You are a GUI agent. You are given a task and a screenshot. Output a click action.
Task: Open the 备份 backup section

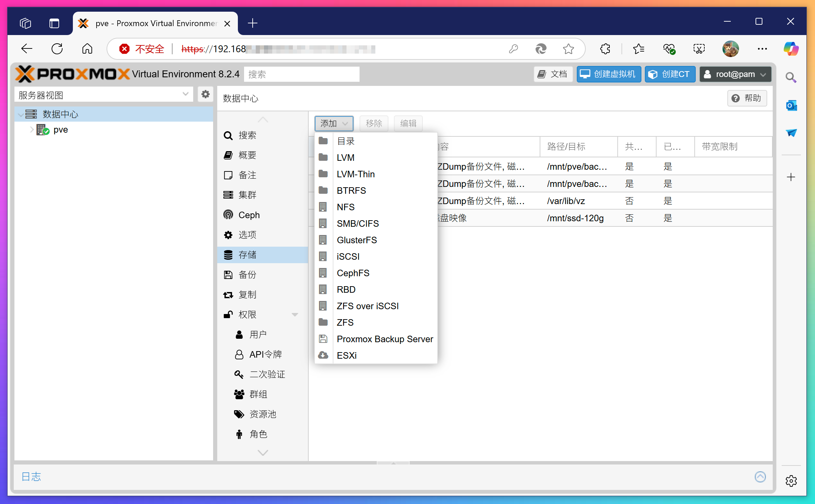pos(247,275)
